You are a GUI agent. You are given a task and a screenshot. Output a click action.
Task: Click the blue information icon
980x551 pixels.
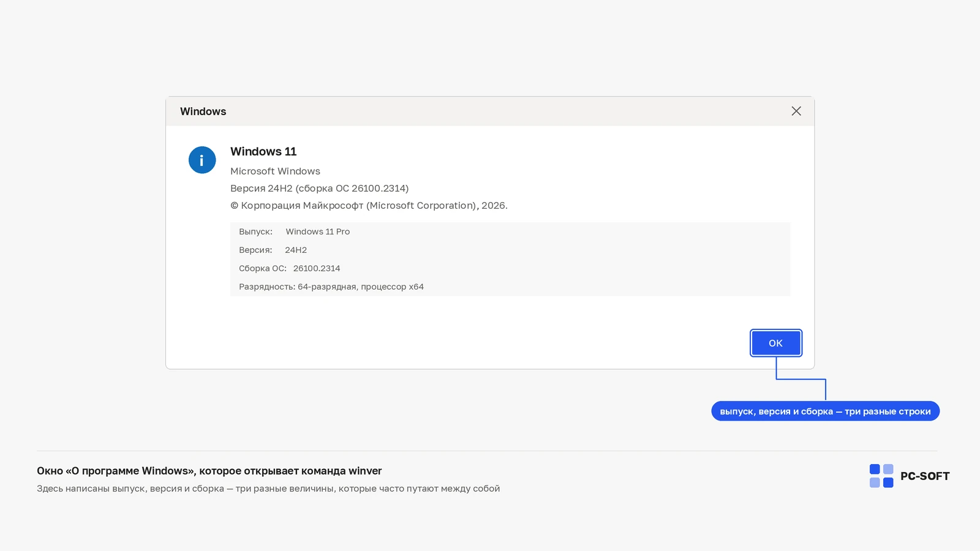point(202,160)
